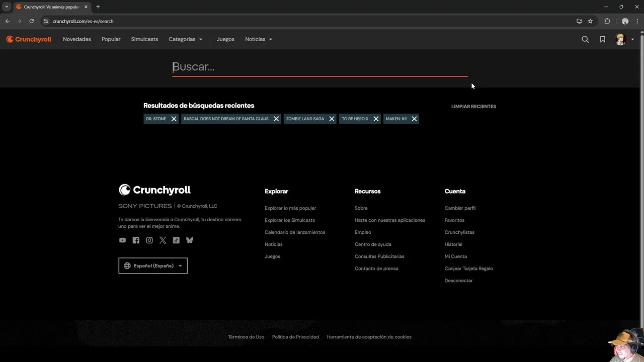Open Política de Privacidad link
Viewport: 644px width, 362px height.
tap(295, 337)
